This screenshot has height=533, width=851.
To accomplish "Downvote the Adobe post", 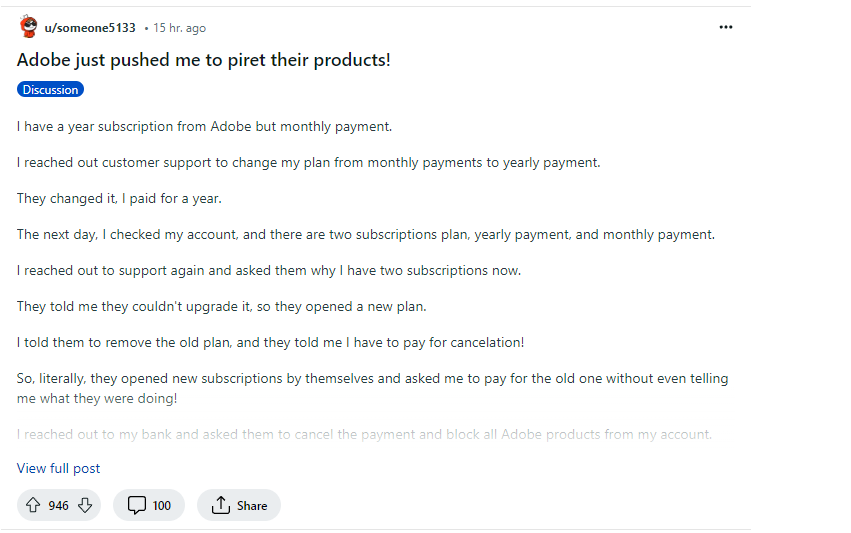I will tap(85, 505).
